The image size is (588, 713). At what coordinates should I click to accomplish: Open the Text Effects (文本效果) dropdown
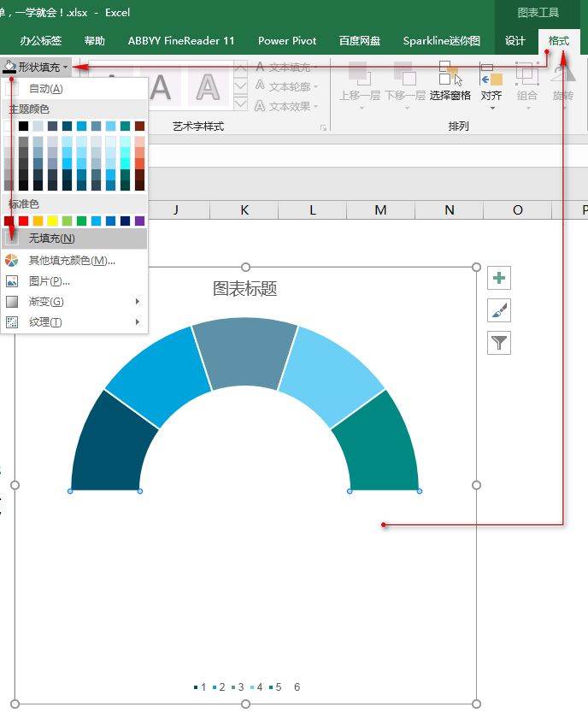click(286, 106)
